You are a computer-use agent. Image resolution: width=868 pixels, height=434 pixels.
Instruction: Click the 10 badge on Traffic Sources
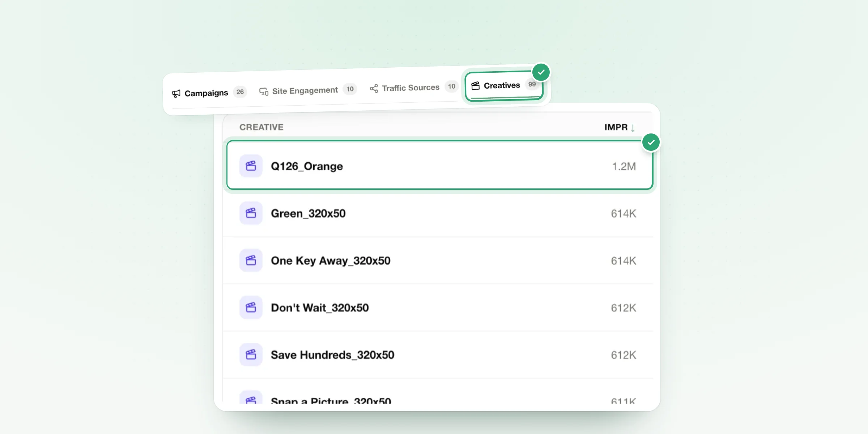(452, 86)
